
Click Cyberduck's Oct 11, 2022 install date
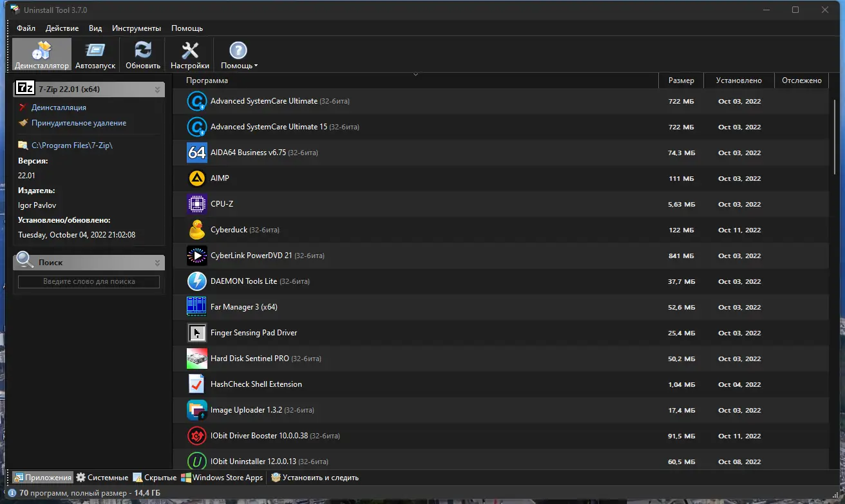coord(739,230)
